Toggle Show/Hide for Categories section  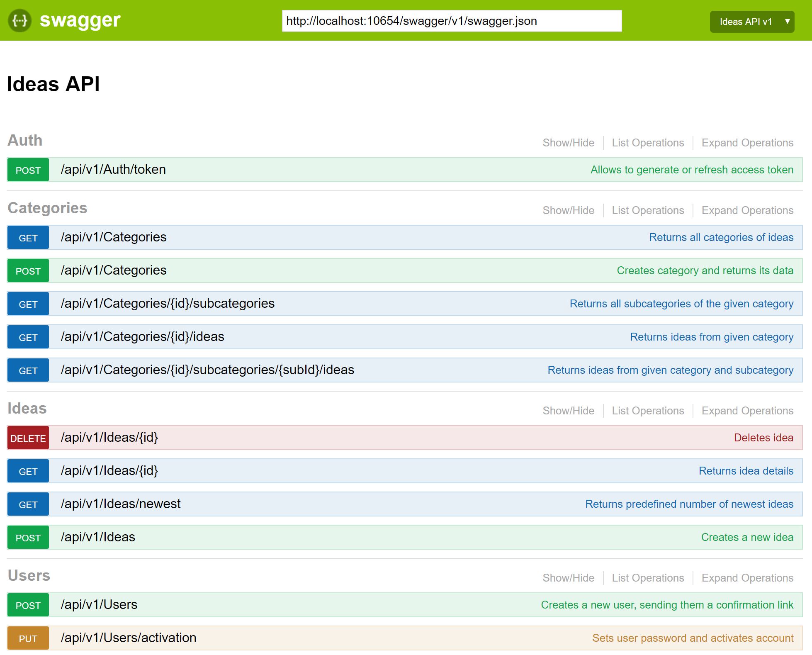[x=568, y=210]
